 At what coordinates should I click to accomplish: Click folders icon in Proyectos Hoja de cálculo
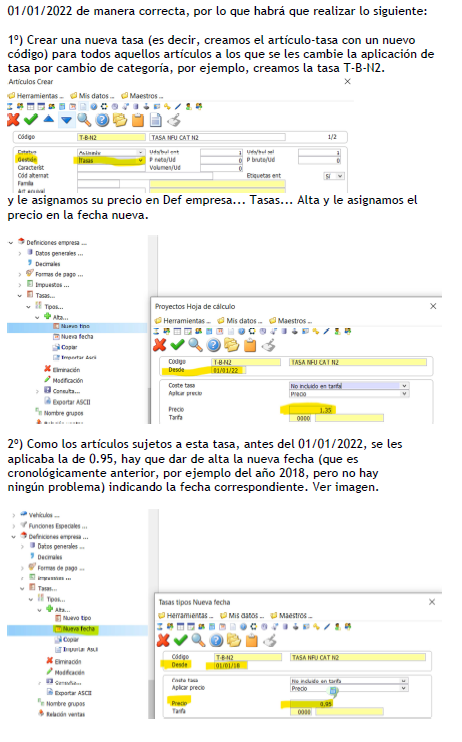click(x=231, y=345)
